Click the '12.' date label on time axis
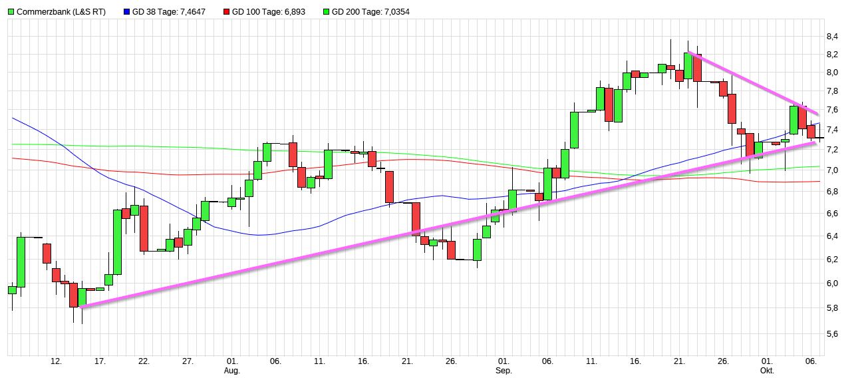The image size is (868, 378). click(57, 361)
